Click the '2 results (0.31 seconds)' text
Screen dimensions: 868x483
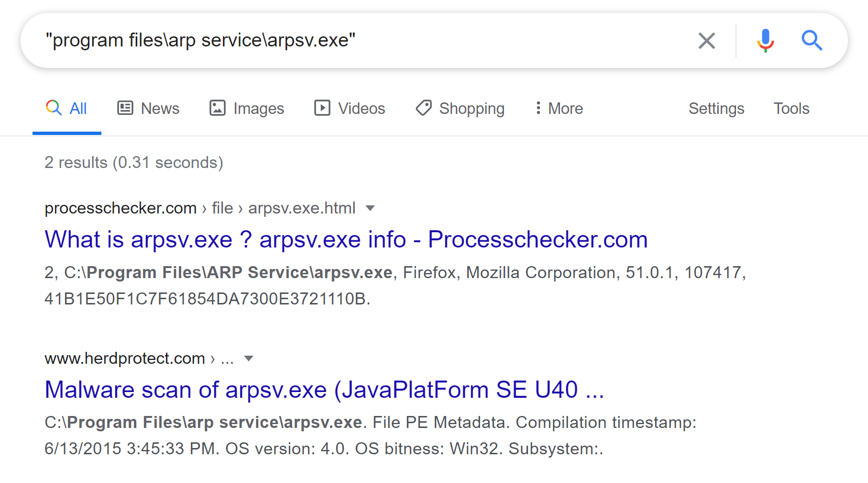pos(134,163)
